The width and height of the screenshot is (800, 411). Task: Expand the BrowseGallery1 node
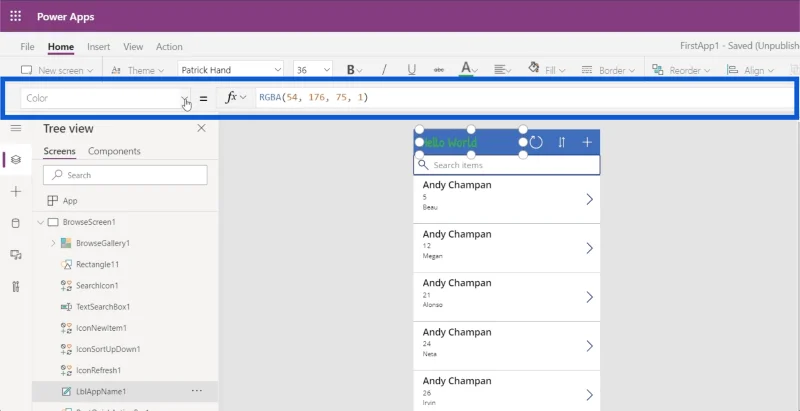click(x=53, y=243)
